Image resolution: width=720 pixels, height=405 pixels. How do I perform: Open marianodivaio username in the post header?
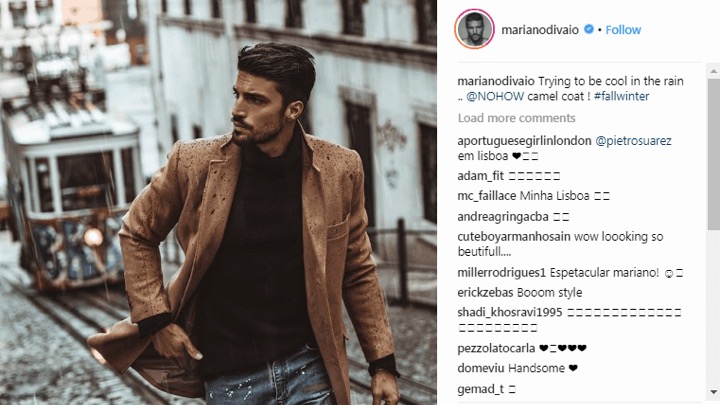(x=540, y=30)
